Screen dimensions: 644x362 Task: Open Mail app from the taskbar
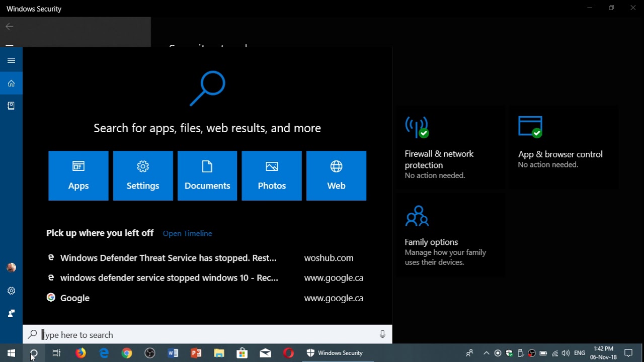[x=265, y=353]
